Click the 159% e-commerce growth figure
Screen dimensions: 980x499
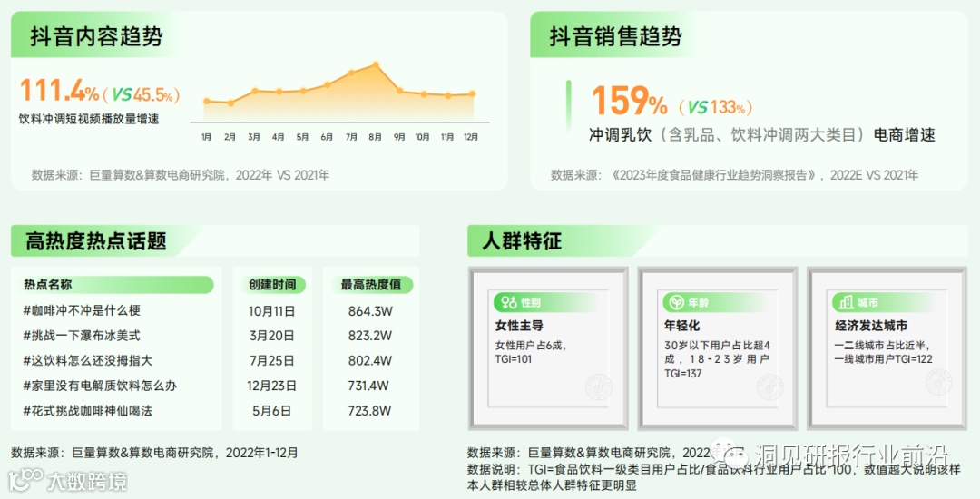630,102
